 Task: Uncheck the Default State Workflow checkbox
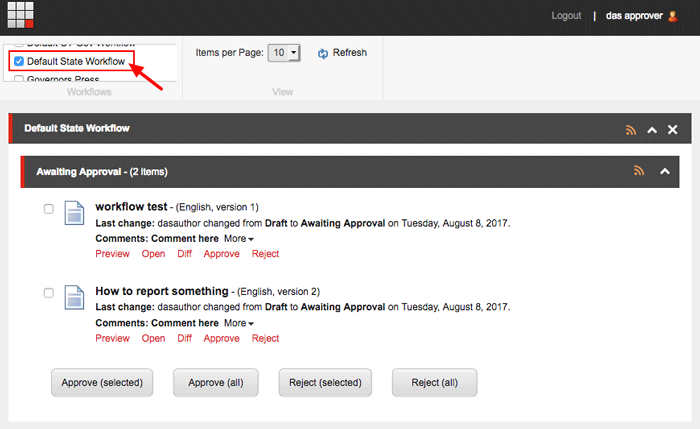click(18, 62)
